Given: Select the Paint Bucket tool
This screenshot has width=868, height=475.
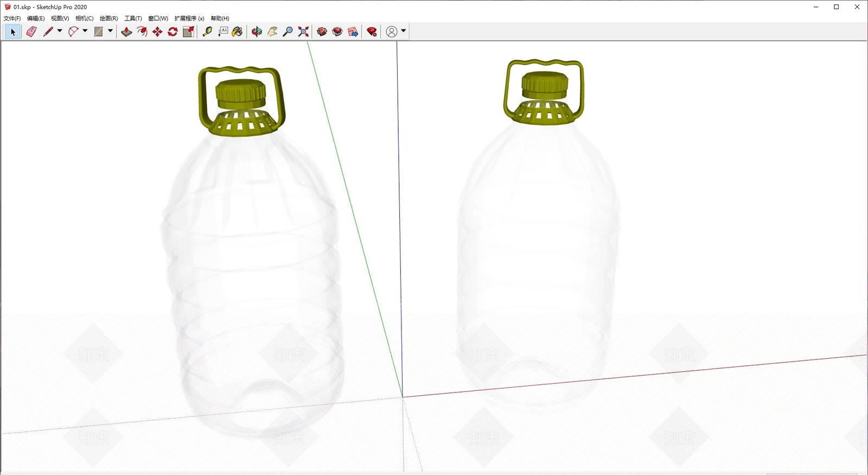Looking at the screenshot, I should 237,32.
